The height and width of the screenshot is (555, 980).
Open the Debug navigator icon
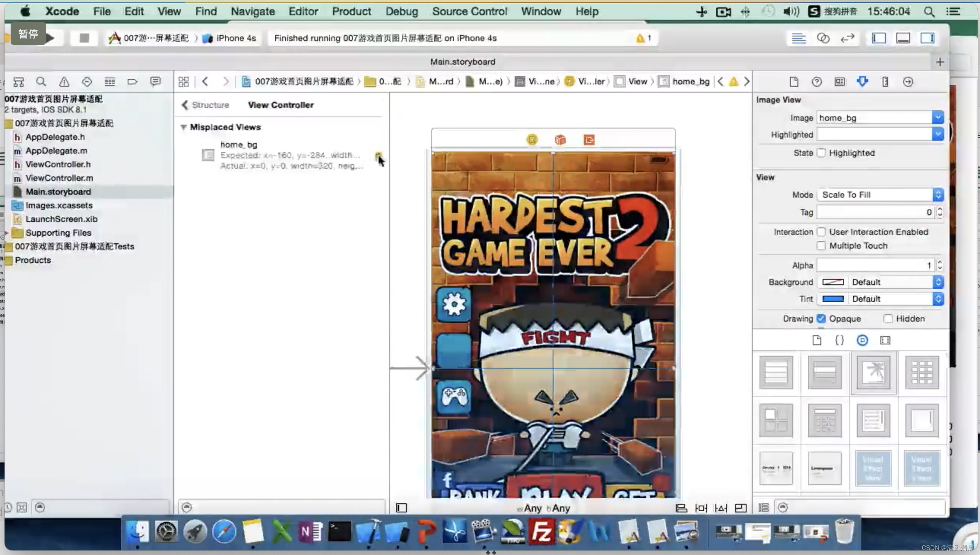tap(110, 82)
